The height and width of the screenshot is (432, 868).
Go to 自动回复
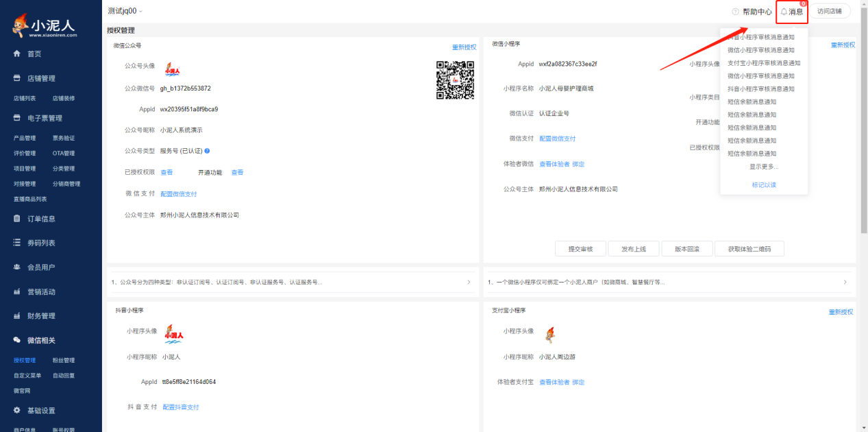[64, 375]
